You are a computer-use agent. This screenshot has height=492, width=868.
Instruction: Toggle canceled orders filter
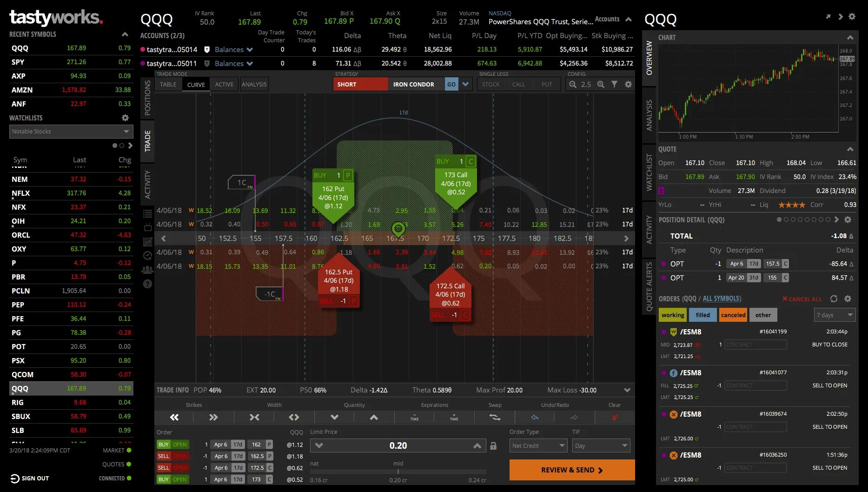point(733,315)
